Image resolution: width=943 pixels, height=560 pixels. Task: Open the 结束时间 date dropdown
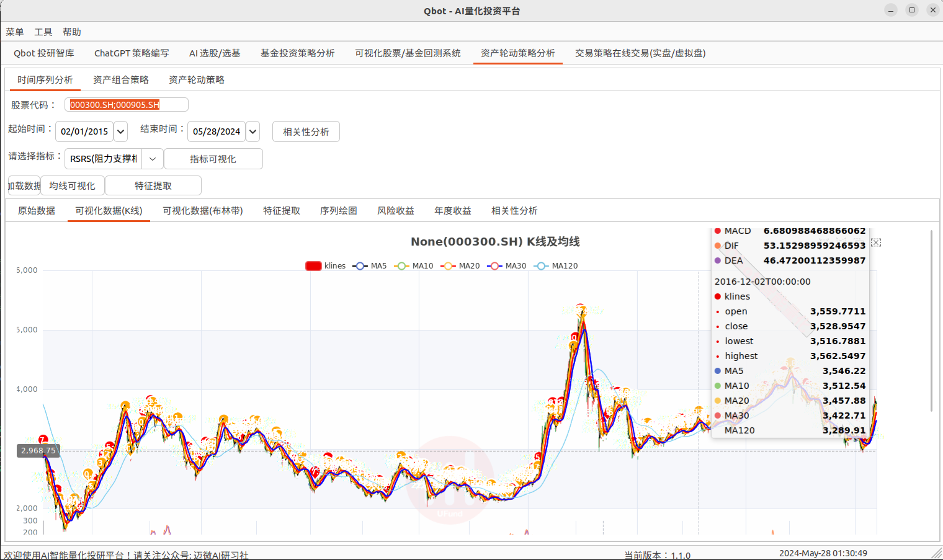[252, 131]
